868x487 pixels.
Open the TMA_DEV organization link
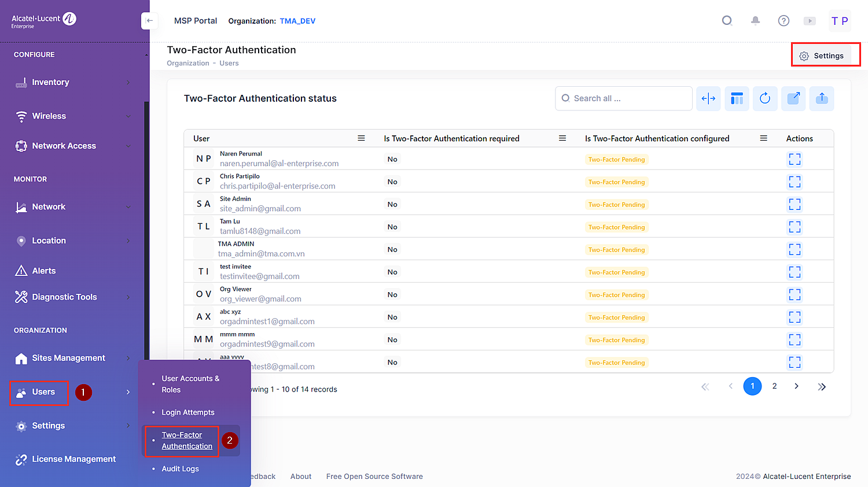(x=297, y=21)
